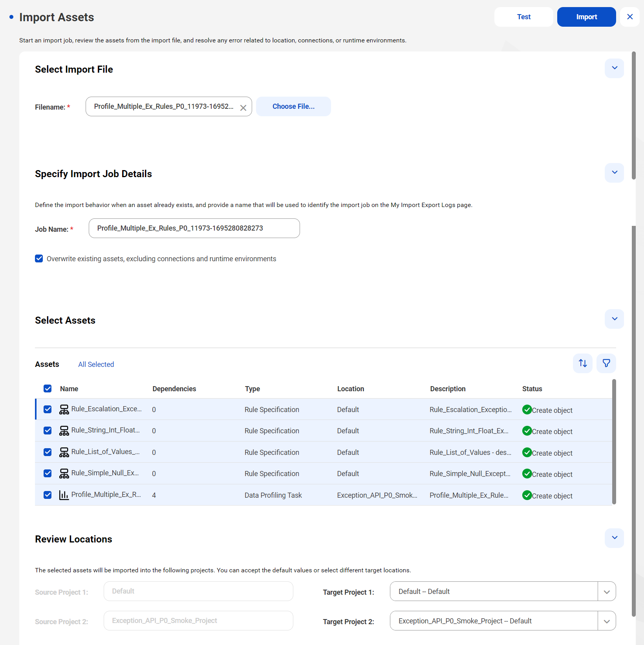Close the Import Assets page
The image size is (644, 645).
(x=630, y=17)
